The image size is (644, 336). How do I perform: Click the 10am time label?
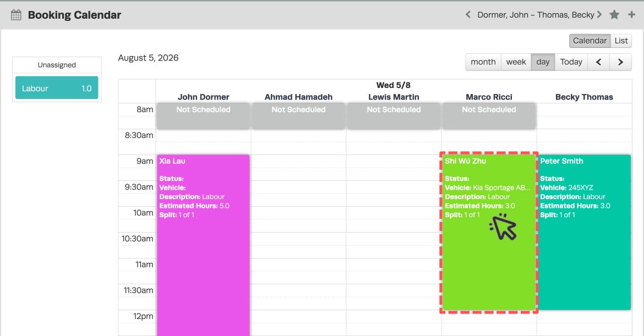point(143,213)
